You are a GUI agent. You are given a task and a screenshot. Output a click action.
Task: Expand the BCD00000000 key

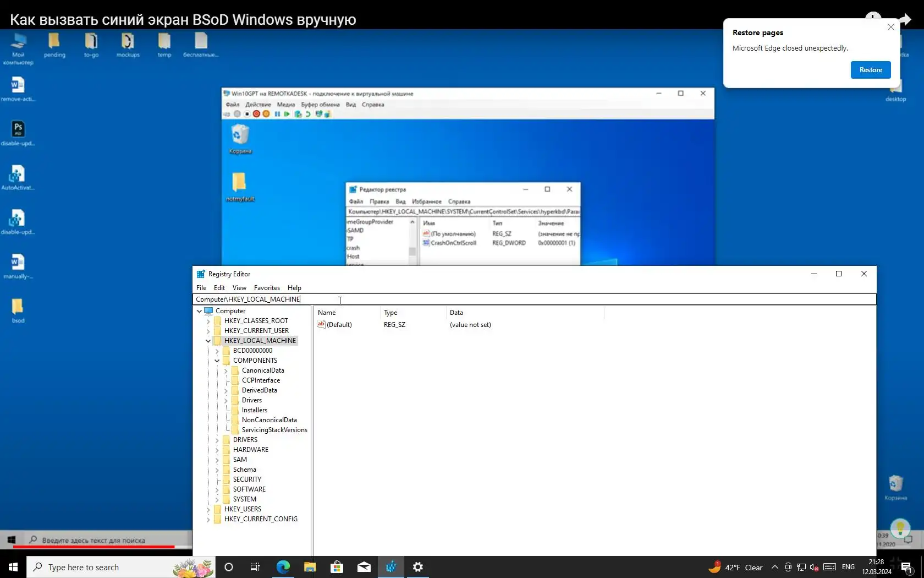click(217, 351)
